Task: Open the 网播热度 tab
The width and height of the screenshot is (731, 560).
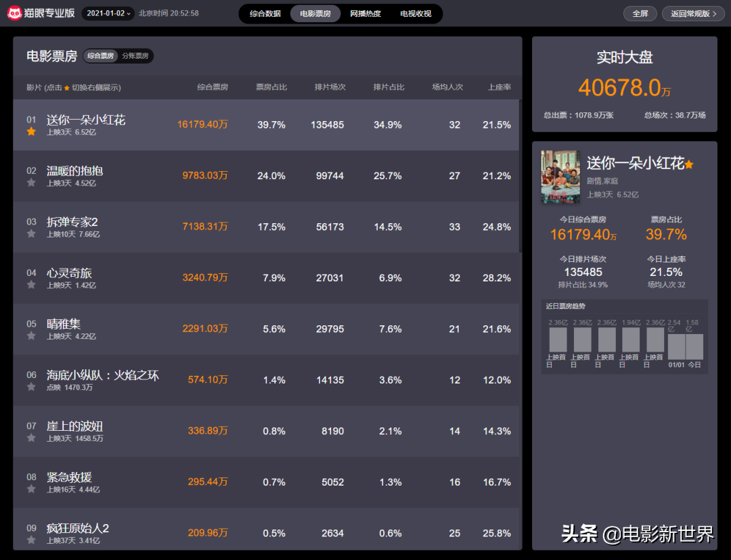Action: pos(365,14)
